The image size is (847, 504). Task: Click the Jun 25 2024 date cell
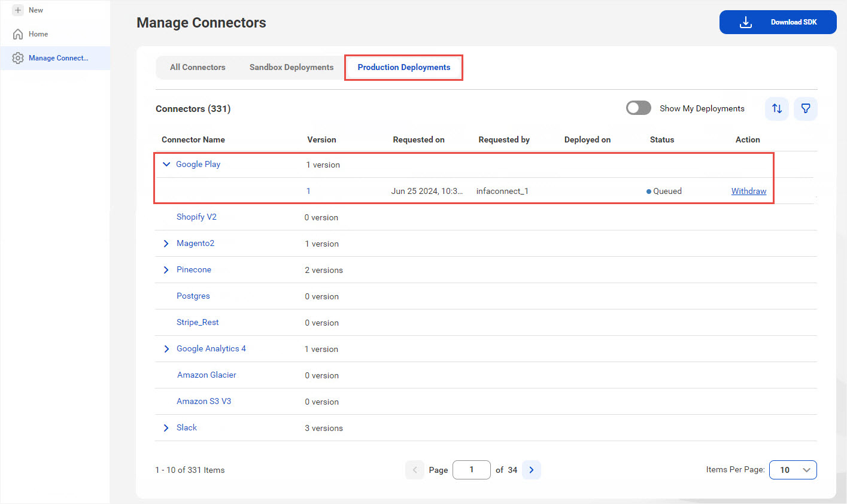point(427,191)
